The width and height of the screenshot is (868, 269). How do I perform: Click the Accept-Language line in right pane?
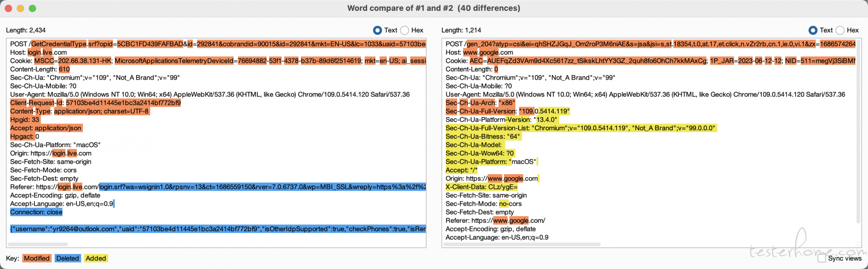(x=497, y=237)
